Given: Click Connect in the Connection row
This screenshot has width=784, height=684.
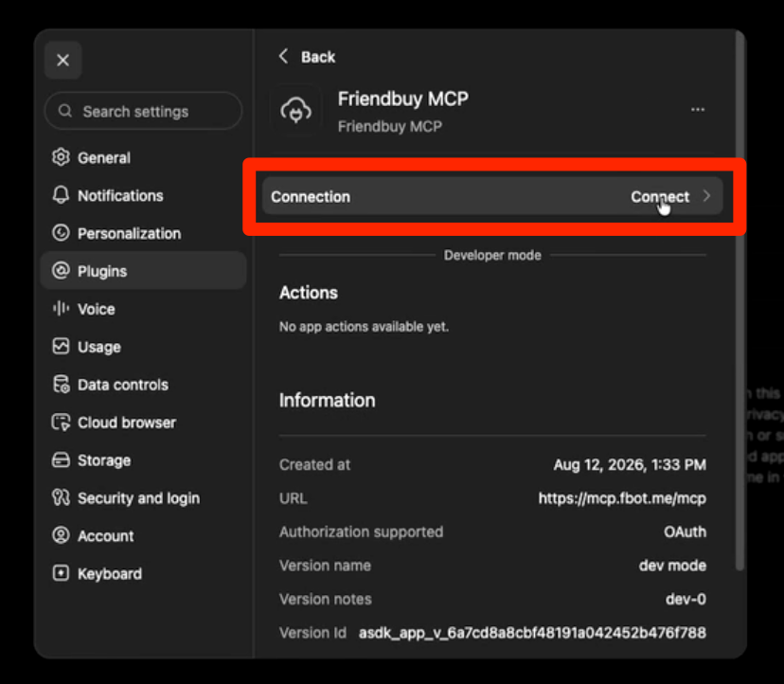Looking at the screenshot, I should (660, 197).
